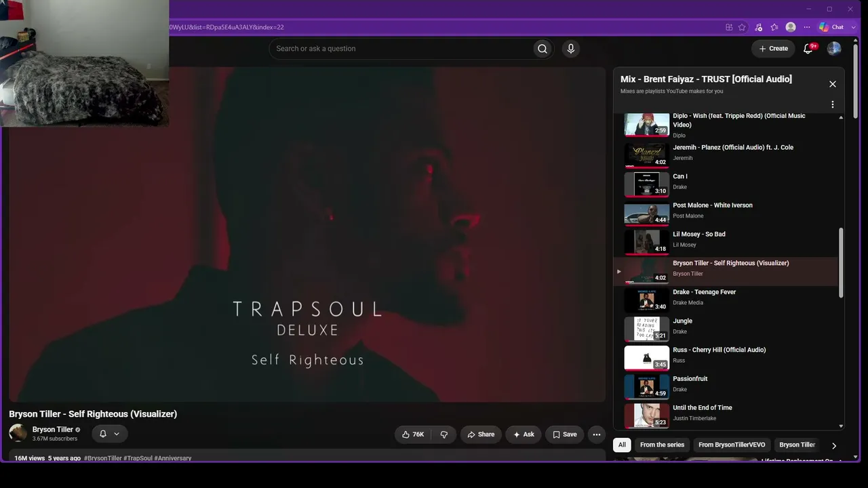Screen dimensions: 868x488
Task: Play Jeremih - Planez thumbnail
Action: pos(646,155)
